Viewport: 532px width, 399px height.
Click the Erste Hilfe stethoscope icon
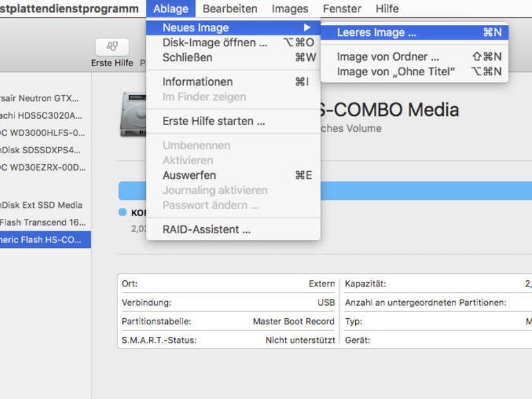pyautogui.click(x=113, y=47)
